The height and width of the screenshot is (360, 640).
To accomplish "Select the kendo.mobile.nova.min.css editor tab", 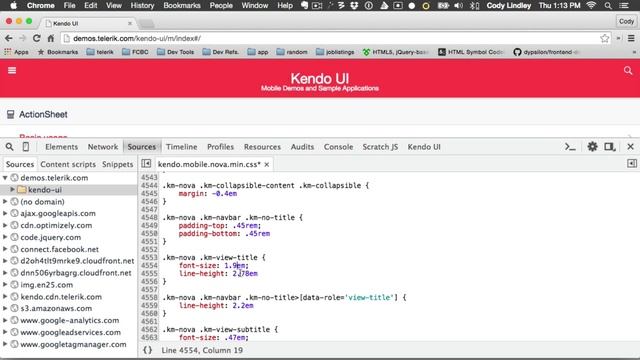I will point(209,164).
